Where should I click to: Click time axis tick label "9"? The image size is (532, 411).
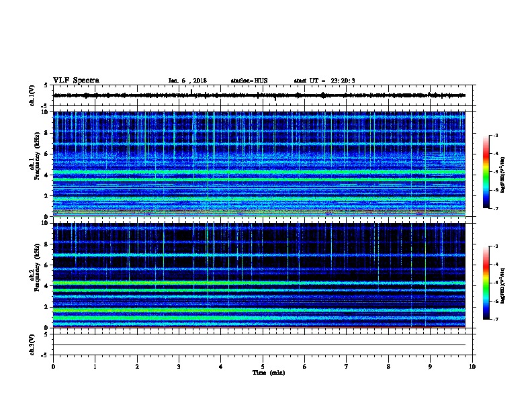[430, 367]
